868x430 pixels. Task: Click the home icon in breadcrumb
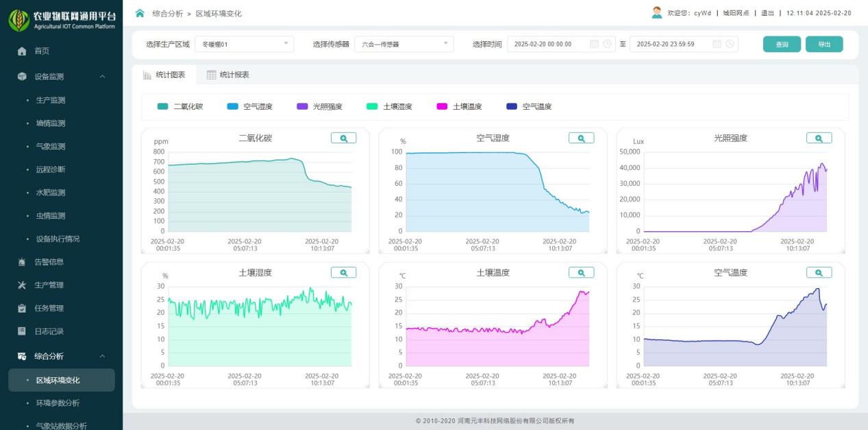tap(140, 13)
